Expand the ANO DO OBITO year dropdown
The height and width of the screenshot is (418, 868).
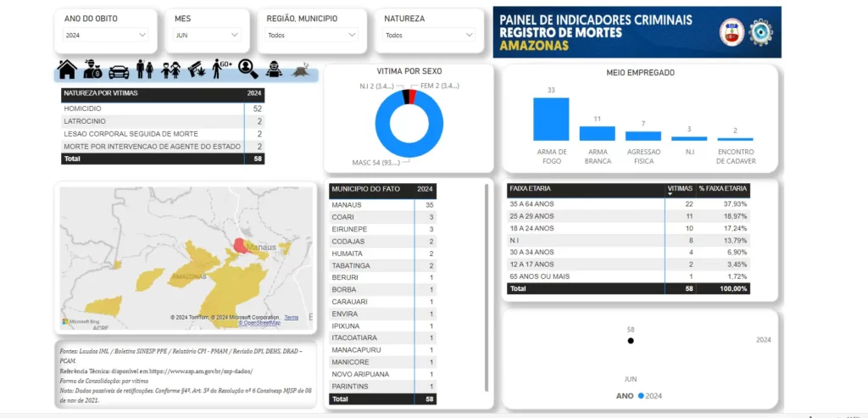[106, 35]
